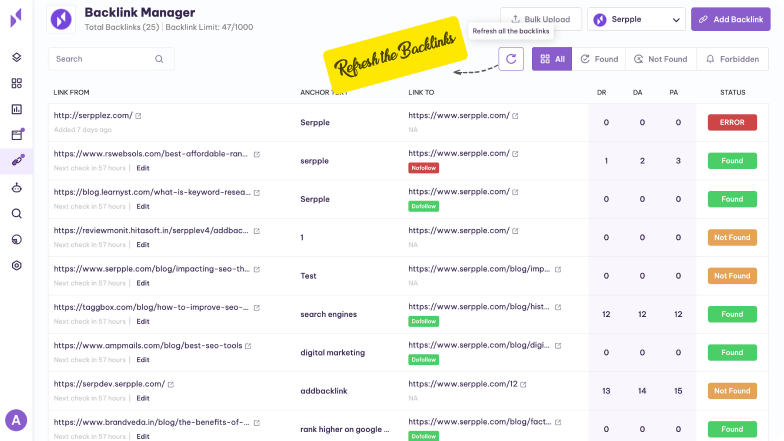784x441 pixels.
Task: Open Link To external icon for serpple.com/12
Action: (x=523, y=384)
